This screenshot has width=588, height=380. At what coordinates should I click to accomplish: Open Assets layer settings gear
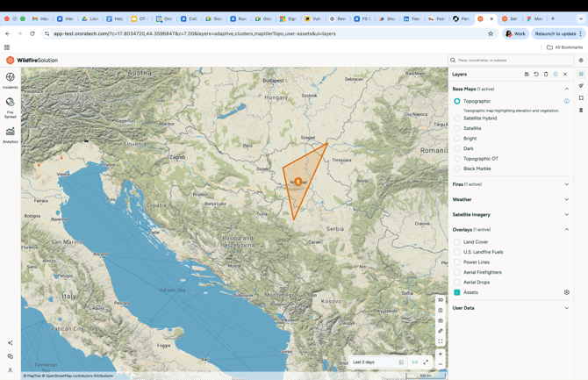(566, 292)
